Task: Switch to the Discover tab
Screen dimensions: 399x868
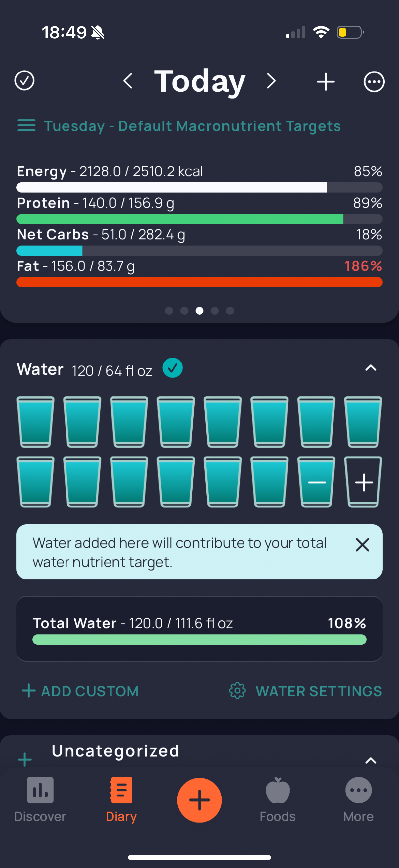Action: (x=40, y=799)
